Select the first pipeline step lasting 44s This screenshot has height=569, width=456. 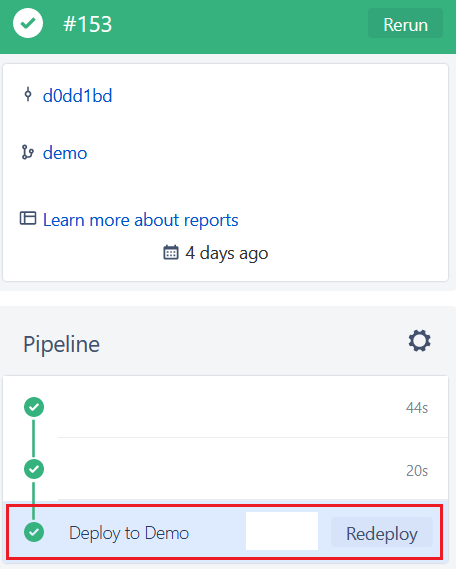225,407
